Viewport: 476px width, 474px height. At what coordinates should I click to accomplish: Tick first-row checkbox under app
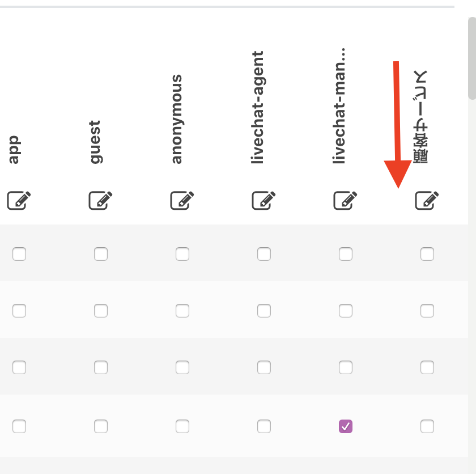point(19,254)
